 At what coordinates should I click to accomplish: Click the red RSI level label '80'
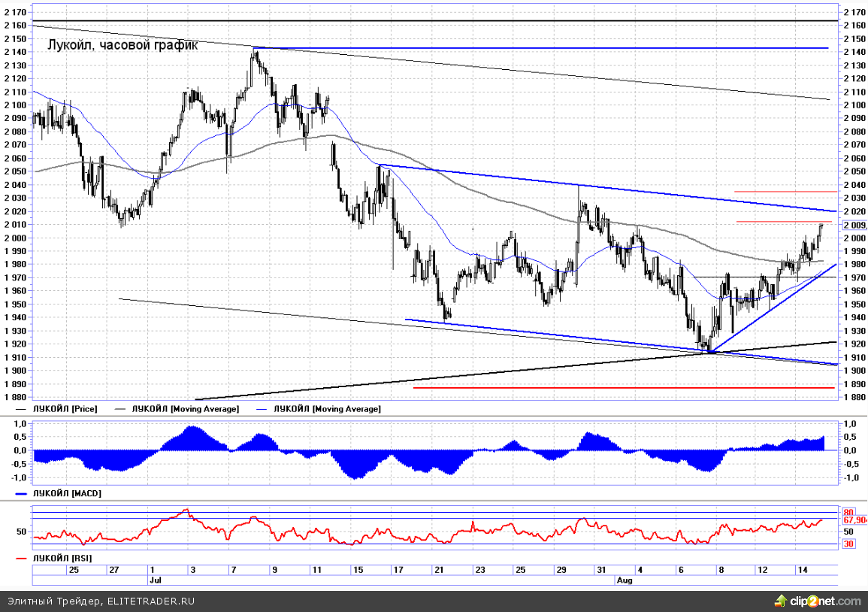848,512
